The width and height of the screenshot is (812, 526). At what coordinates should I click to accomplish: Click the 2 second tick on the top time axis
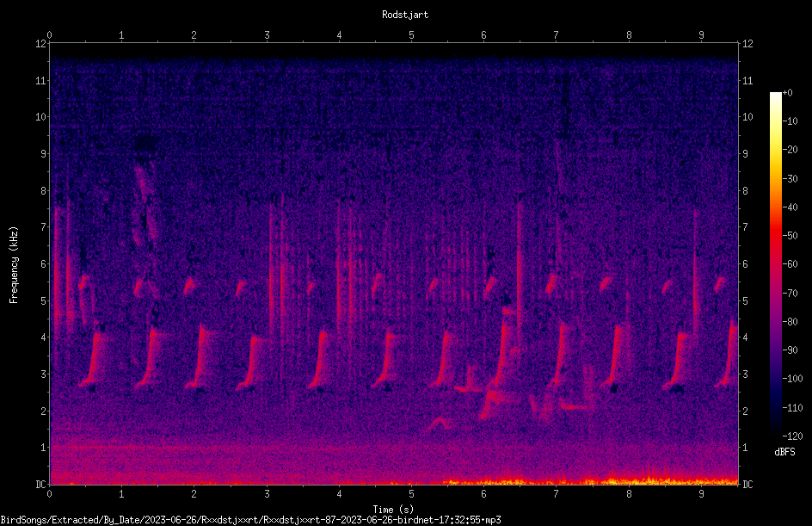pyautogui.click(x=194, y=35)
